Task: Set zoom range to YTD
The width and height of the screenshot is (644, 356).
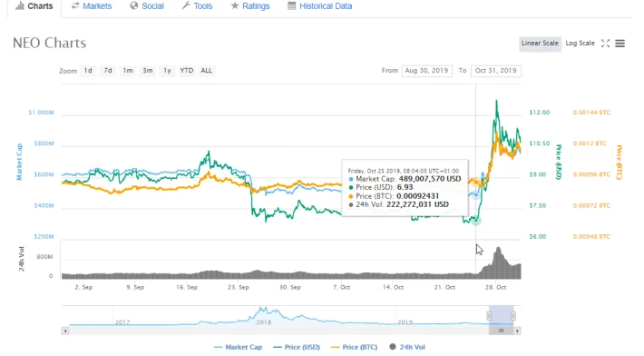Action: (187, 71)
